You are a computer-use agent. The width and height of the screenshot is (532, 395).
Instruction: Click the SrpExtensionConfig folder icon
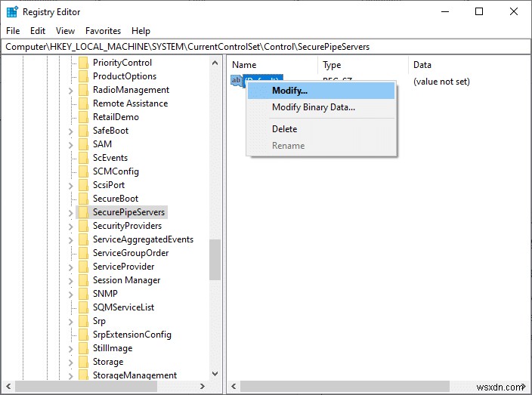(83, 335)
